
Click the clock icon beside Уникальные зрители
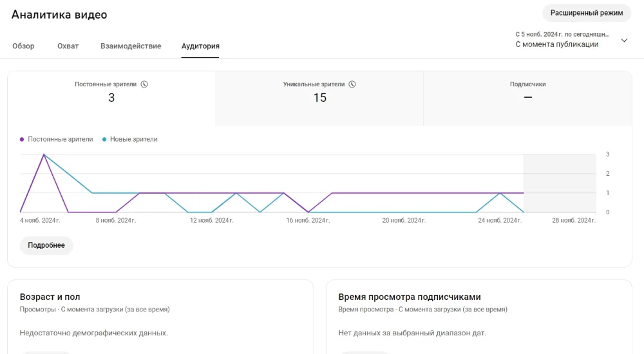coord(352,84)
